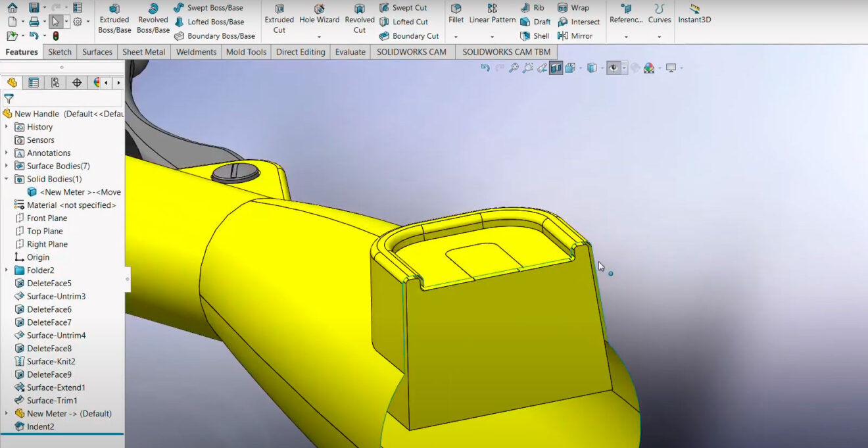The width and height of the screenshot is (868, 448).
Task: Toggle Hide/Show Items eye icon
Action: (x=612, y=68)
